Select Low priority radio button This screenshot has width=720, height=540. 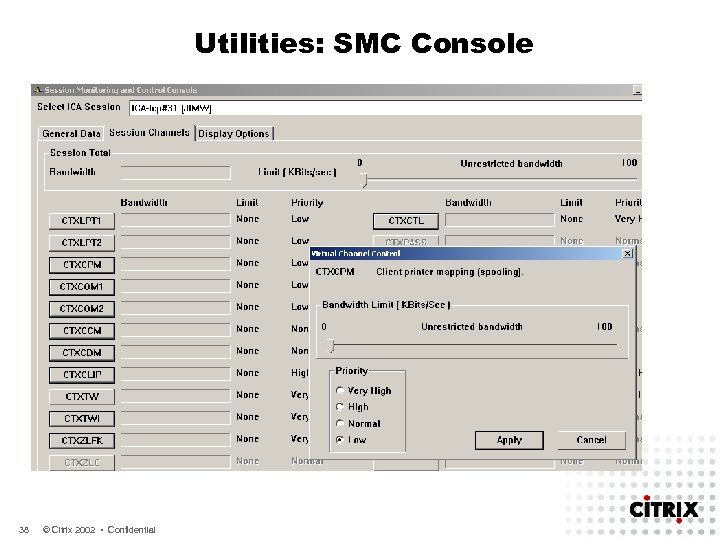click(340, 440)
